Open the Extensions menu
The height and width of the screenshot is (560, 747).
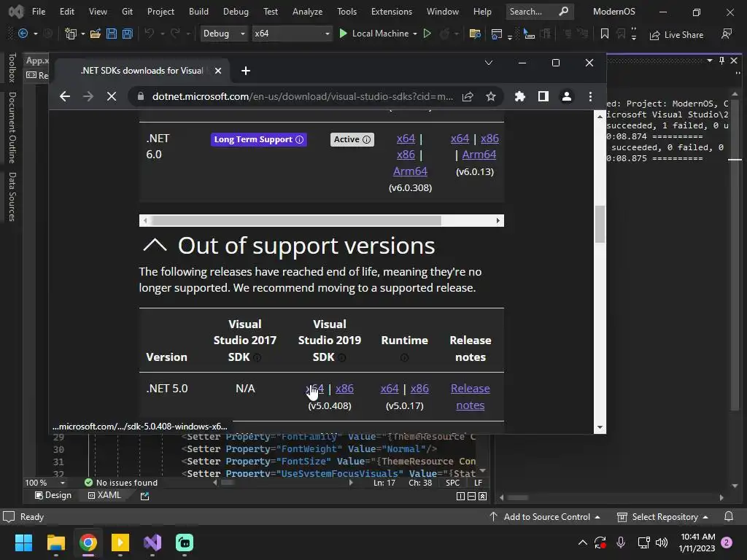392,12
